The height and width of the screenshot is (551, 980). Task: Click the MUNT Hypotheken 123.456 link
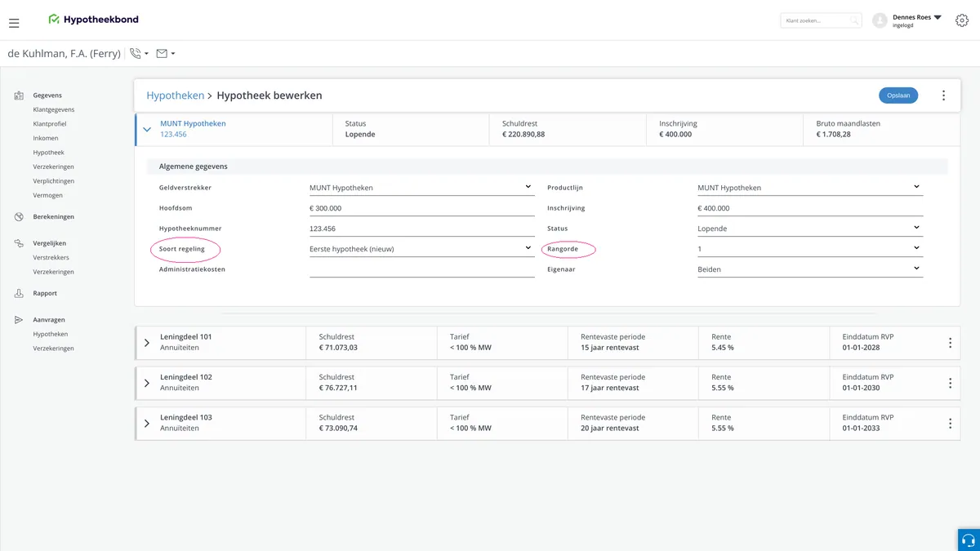coord(193,129)
